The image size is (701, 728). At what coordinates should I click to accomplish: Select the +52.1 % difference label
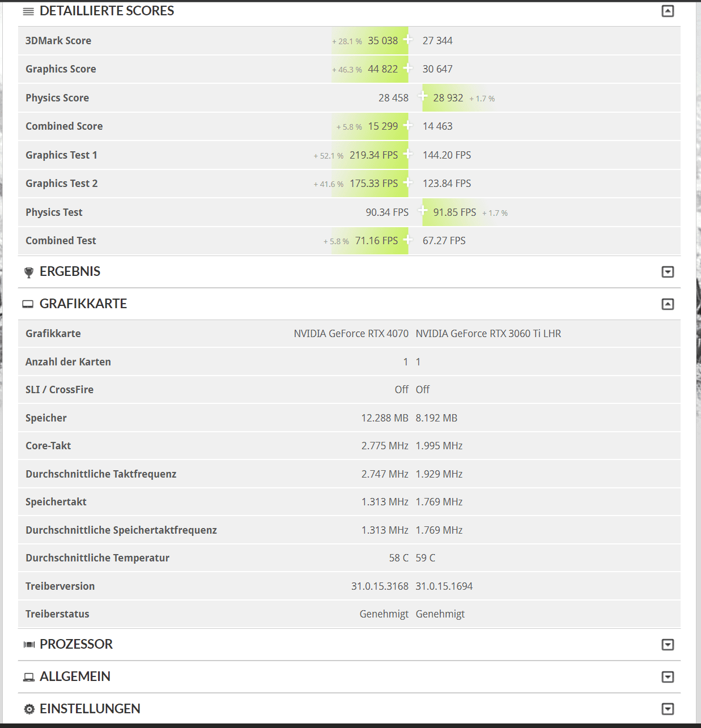pos(329,156)
